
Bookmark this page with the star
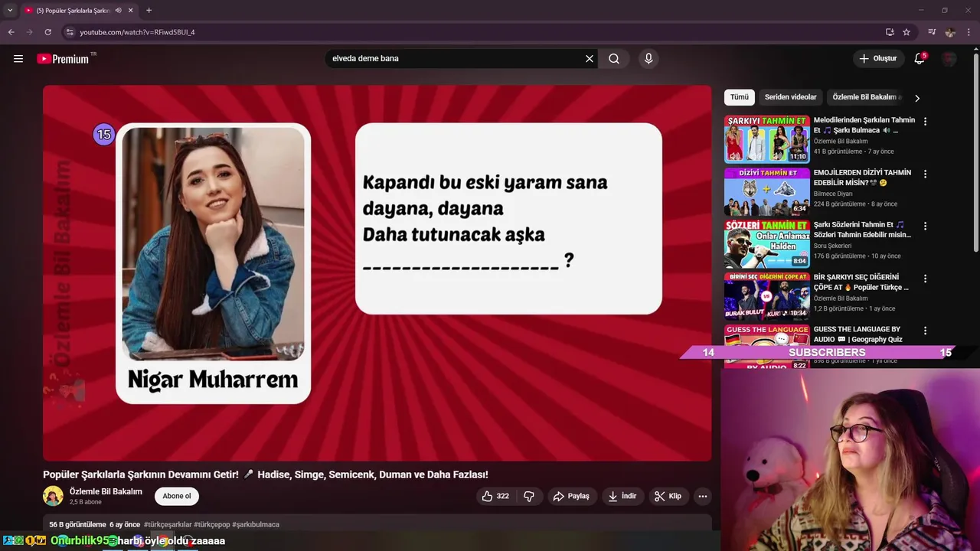click(x=906, y=32)
